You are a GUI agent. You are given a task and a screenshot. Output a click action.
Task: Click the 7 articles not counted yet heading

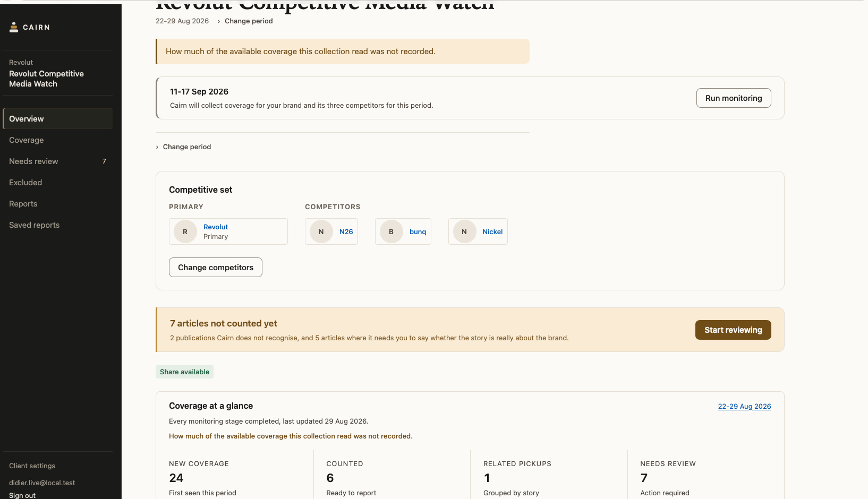[x=224, y=324]
